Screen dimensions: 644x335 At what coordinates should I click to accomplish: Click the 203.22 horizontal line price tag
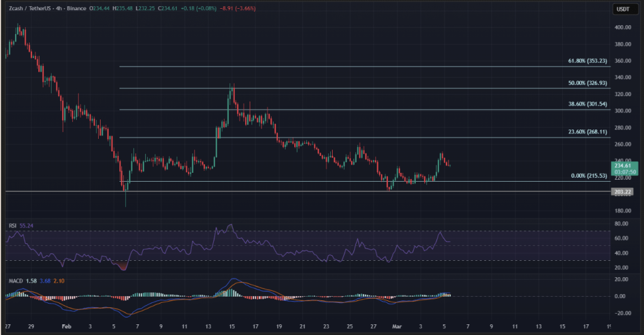[622, 191]
